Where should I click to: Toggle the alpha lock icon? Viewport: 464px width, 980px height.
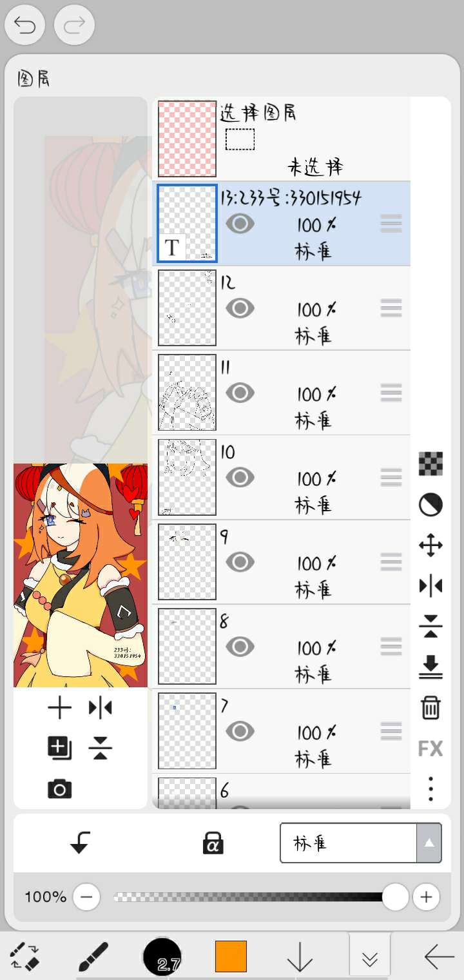(213, 843)
